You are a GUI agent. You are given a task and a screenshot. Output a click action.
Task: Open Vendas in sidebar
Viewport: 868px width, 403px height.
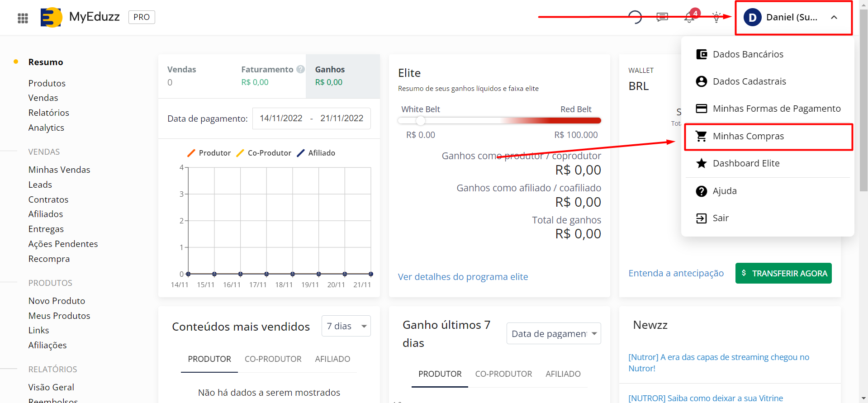43,98
